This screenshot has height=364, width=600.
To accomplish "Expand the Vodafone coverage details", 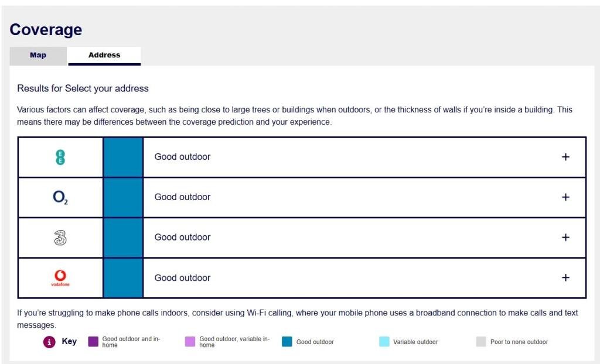I will [x=565, y=278].
